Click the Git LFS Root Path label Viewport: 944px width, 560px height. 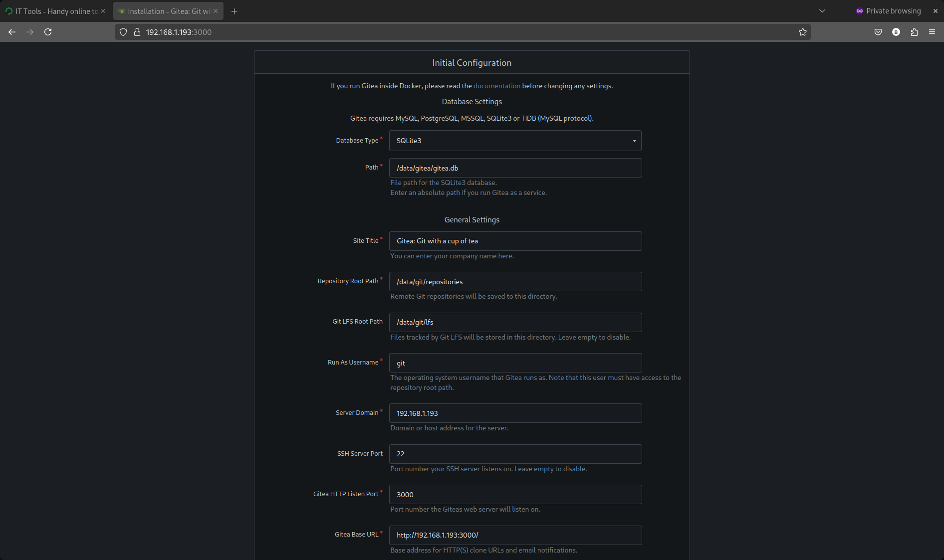(x=357, y=322)
